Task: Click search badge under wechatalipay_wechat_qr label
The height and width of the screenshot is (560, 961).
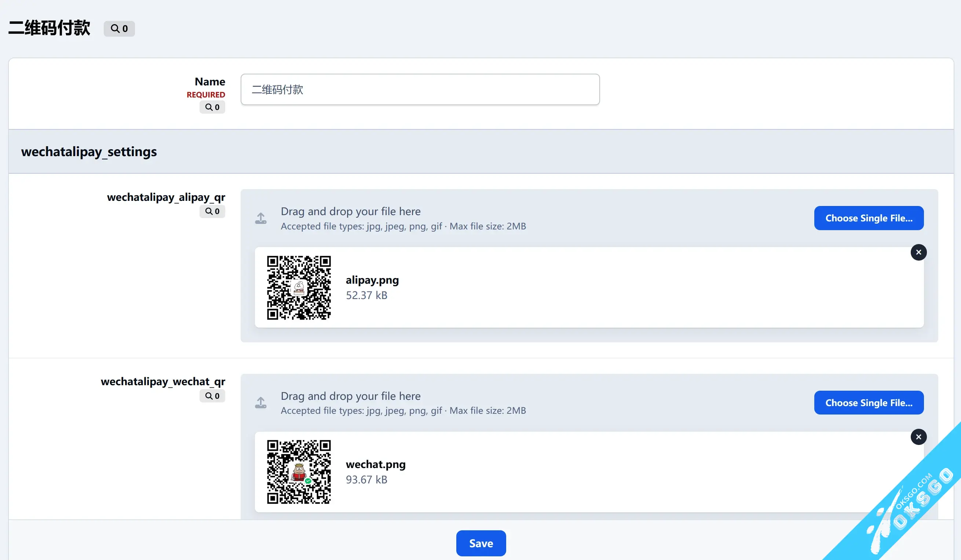Action: (212, 396)
